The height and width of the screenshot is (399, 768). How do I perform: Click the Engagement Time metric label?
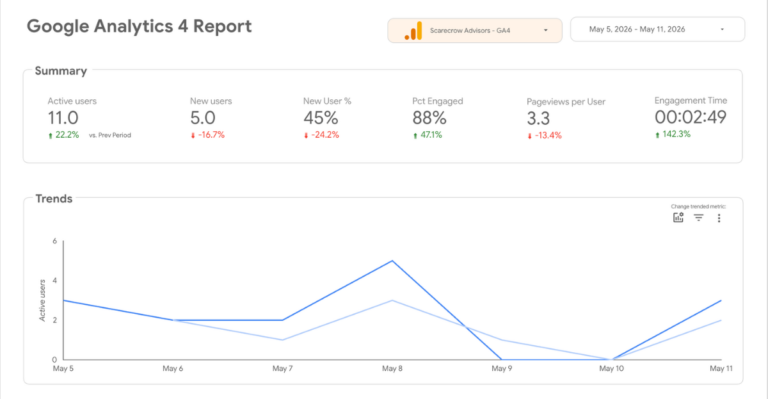click(x=691, y=100)
